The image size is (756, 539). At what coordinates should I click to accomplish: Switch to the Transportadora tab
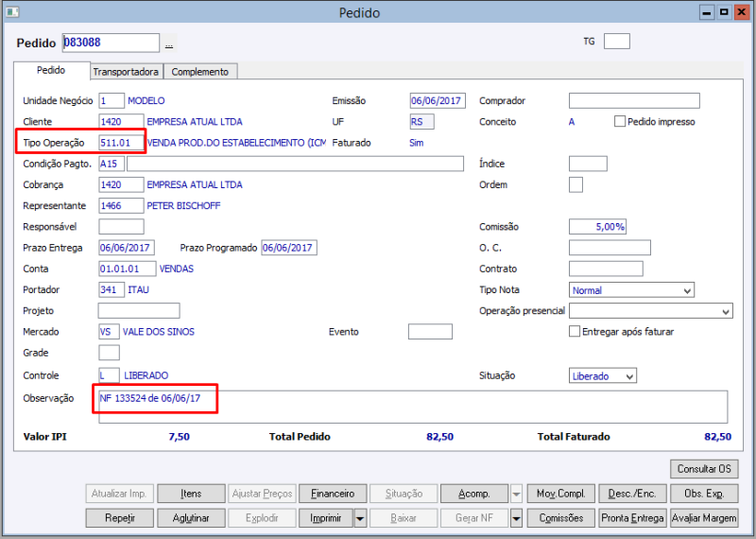click(x=126, y=72)
